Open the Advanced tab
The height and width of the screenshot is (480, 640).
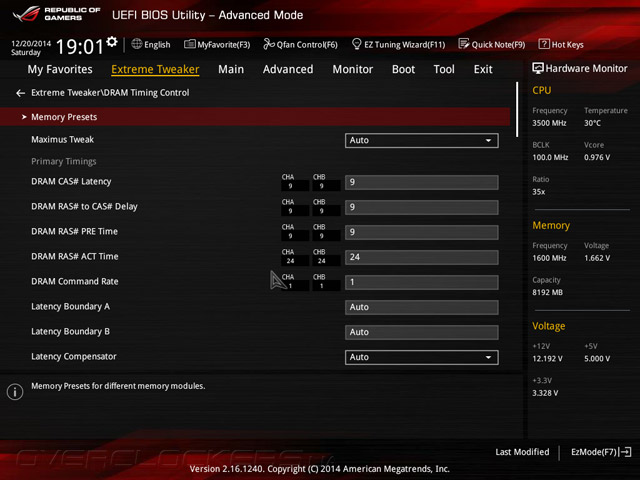tap(288, 69)
